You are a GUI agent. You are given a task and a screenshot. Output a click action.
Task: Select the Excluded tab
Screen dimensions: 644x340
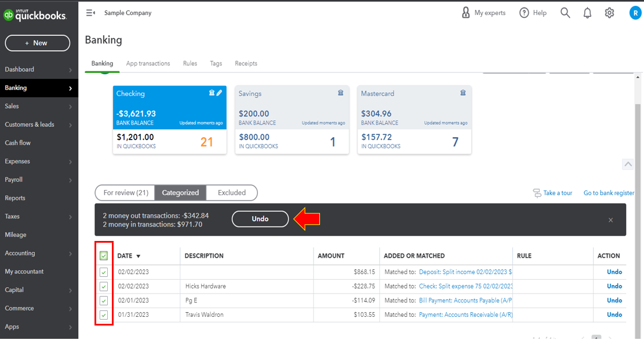pyautogui.click(x=232, y=192)
